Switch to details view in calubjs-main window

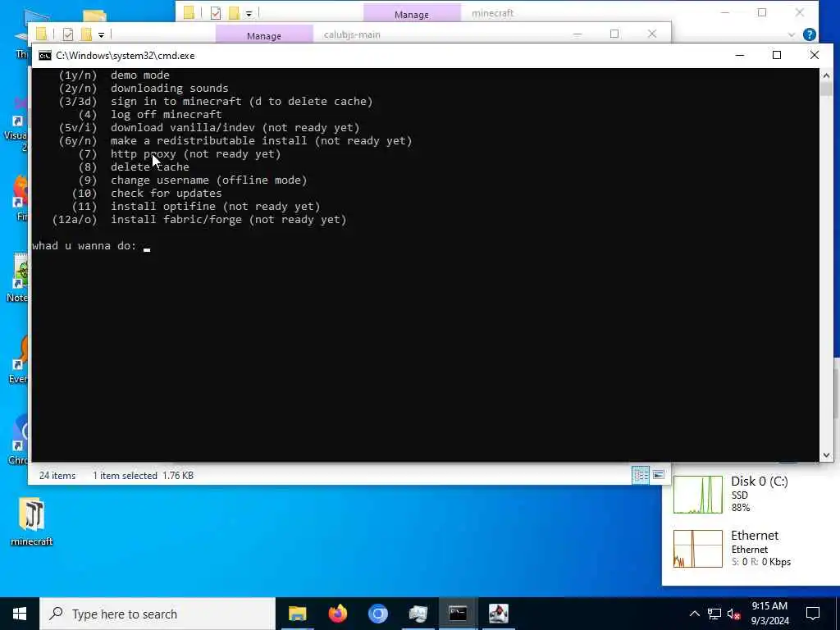[x=641, y=475]
